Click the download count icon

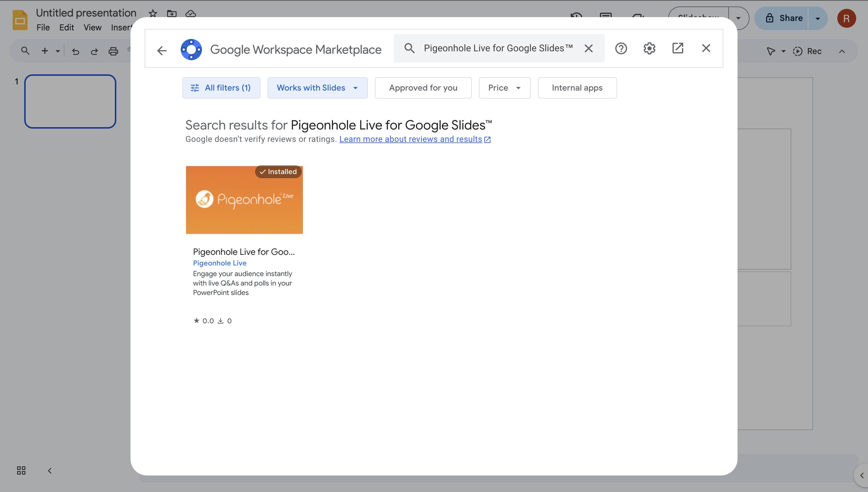tap(221, 321)
